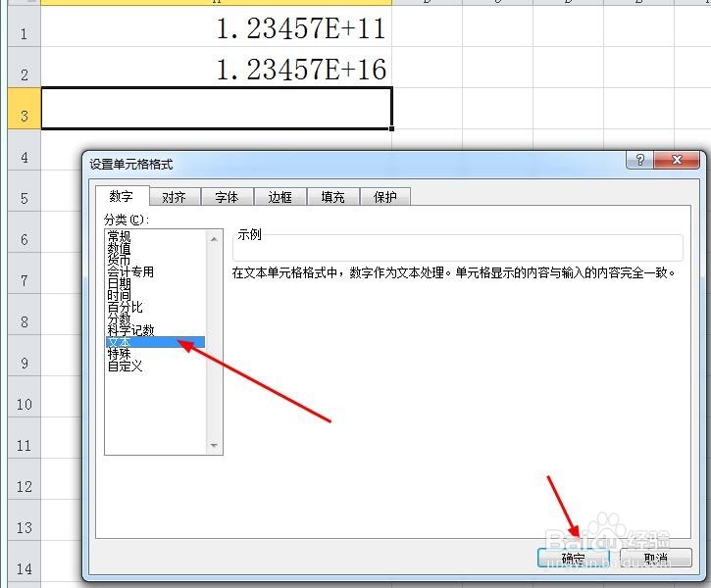Switch to the 数字 tab

coord(122,196)
